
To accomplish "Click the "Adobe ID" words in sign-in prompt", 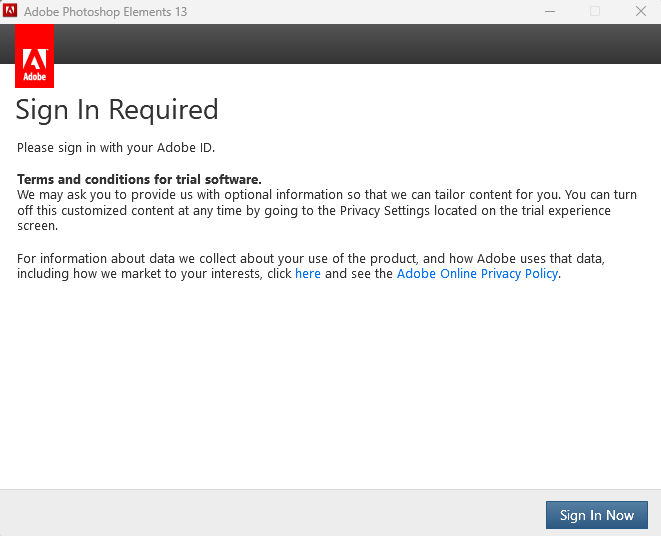I will [186, 148].
